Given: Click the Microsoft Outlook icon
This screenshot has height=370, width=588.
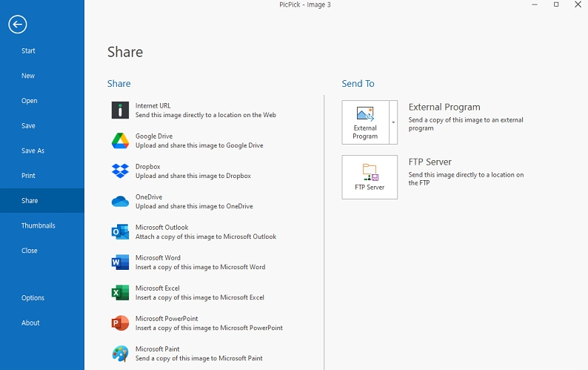Looking at the screenshot, I should click(x=120, y=232).
